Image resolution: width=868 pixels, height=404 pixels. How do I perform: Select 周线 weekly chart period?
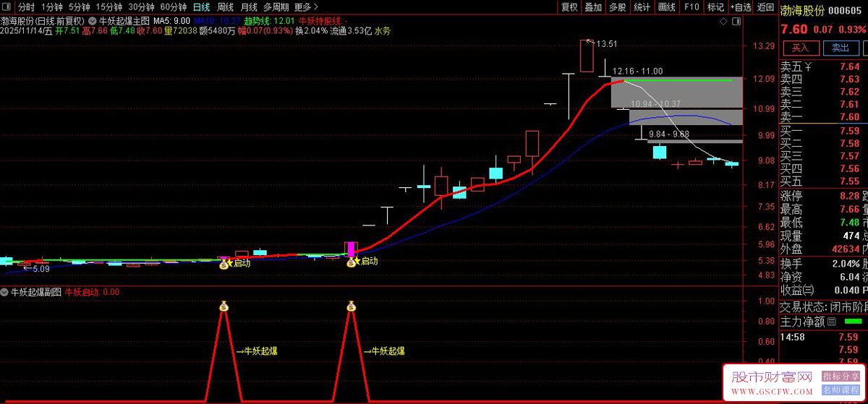pyautogui.click(x=225, y=7)
